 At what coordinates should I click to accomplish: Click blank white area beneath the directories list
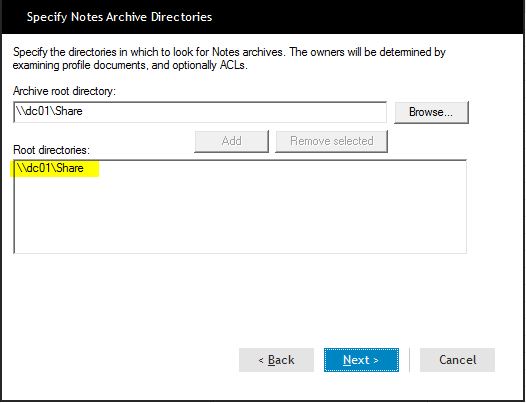click(x=240, y=299)
